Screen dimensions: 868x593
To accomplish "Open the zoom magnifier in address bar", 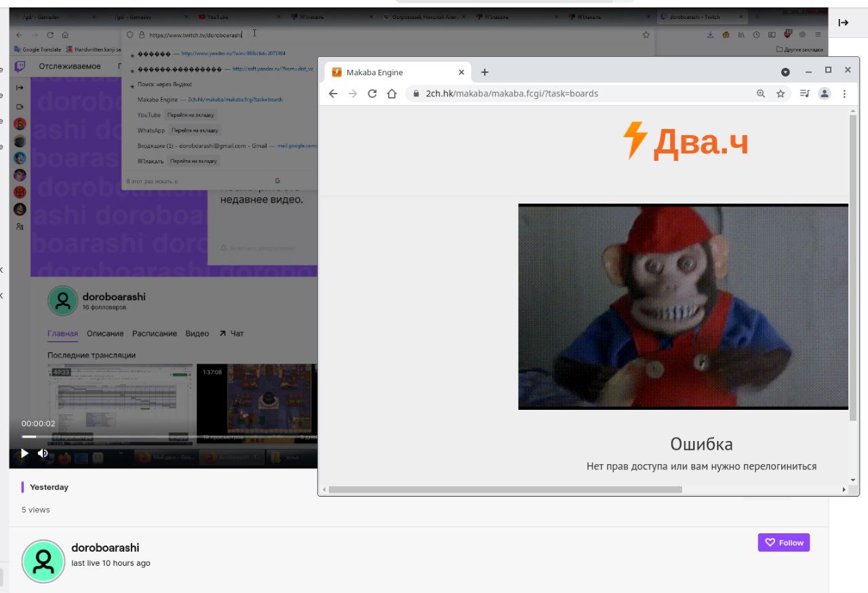I will click(761, 94).
